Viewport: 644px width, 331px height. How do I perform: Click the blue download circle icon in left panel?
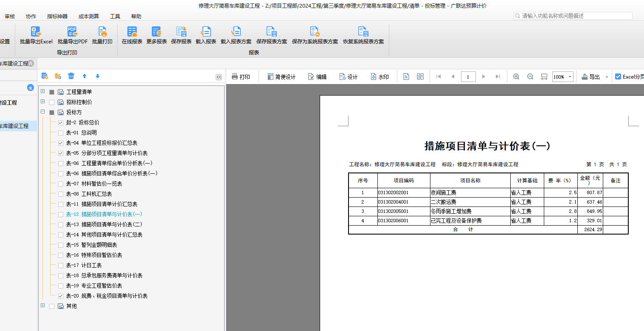coord(31,88)
